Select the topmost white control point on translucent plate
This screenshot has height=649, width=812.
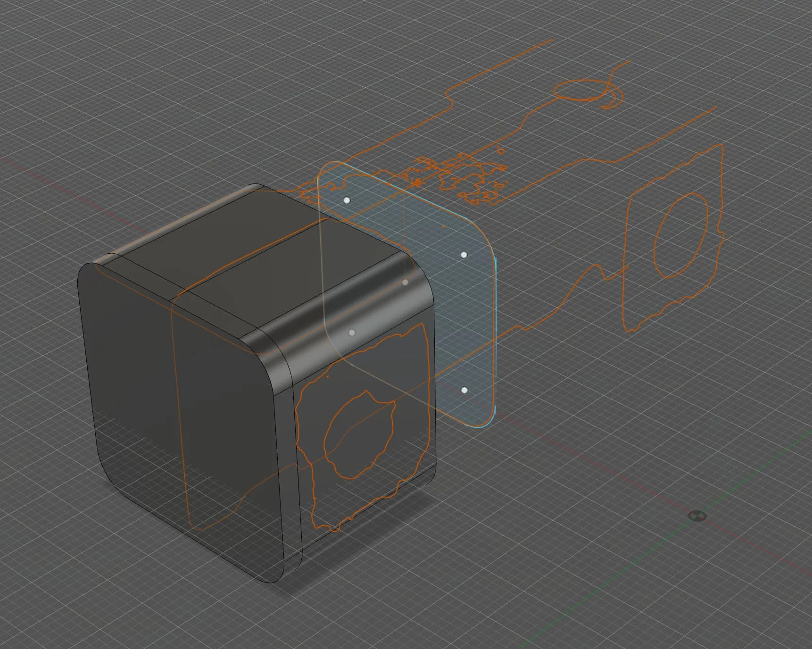347,200
